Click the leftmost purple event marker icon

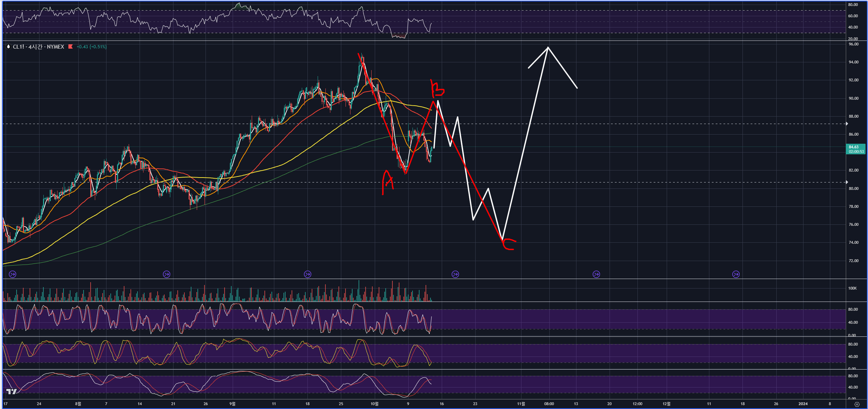coord(13,274)
